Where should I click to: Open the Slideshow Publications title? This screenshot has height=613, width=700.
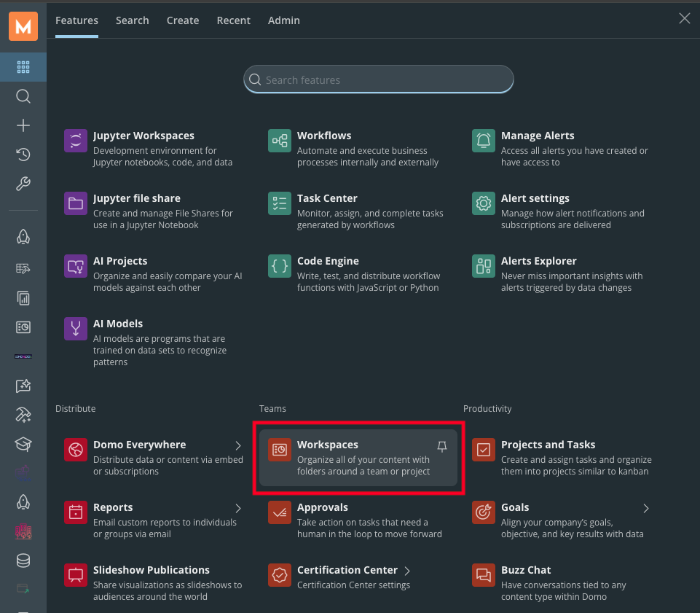pos(152,570)
